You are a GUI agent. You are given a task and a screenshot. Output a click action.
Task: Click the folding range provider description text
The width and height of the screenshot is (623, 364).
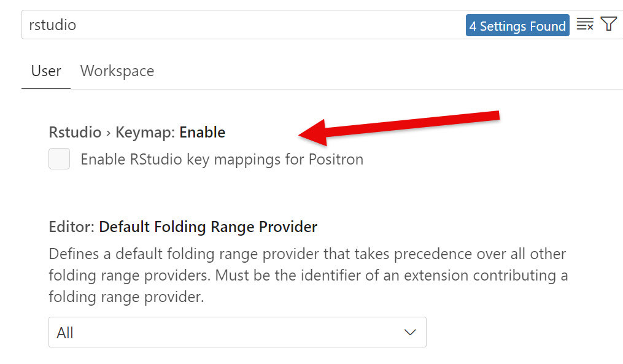[308, 276]
